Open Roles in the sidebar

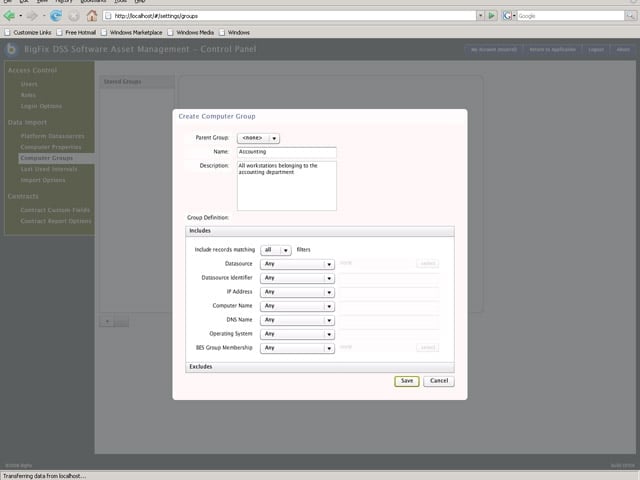(28, 95)
